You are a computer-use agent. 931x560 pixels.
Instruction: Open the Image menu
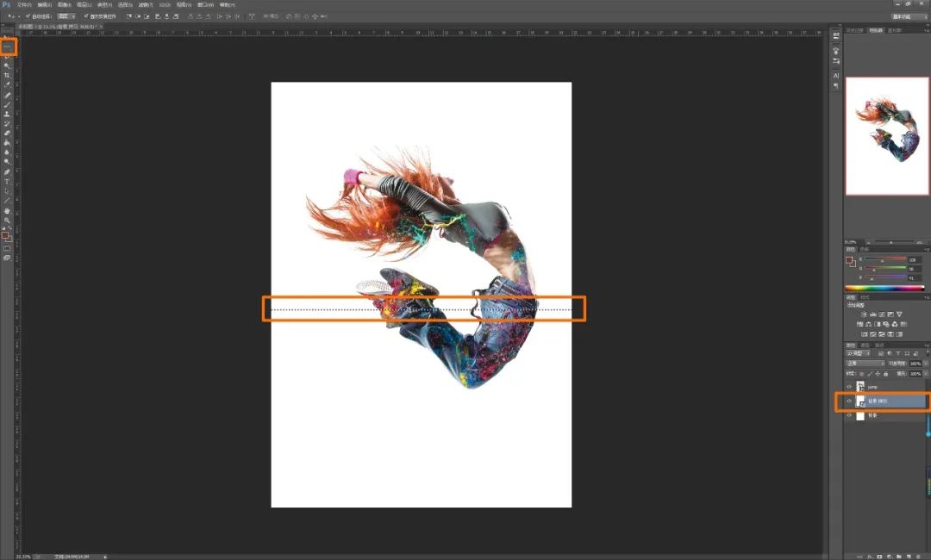click(x=64, y=5)
